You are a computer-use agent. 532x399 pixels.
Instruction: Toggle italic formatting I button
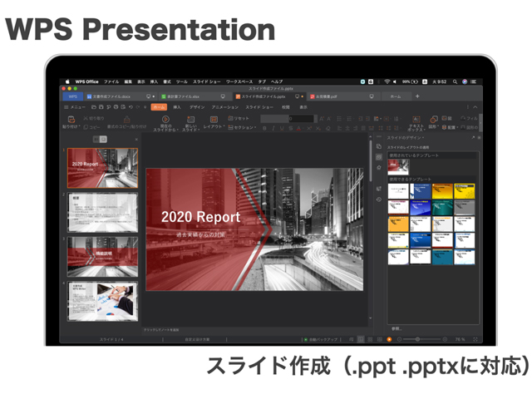coord(273,128)
